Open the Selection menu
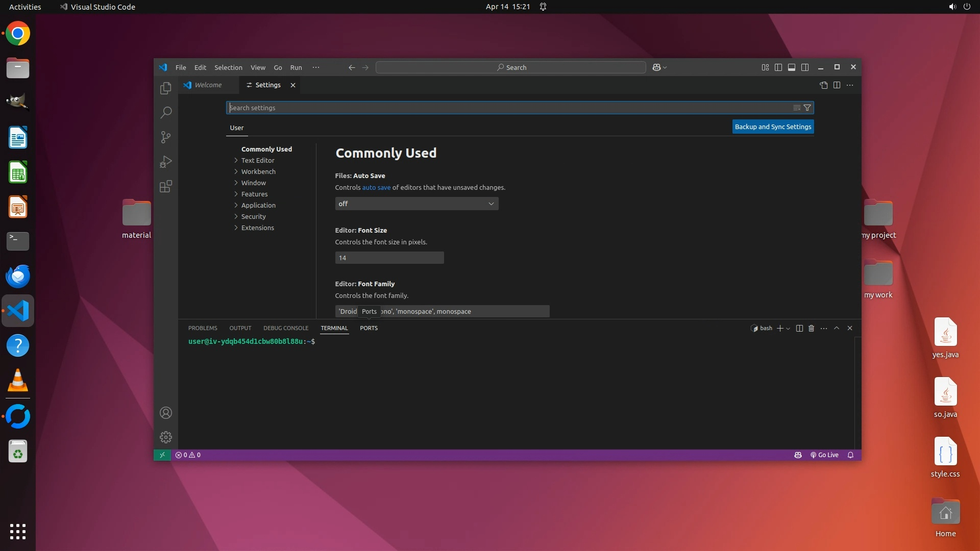Screen dimensions: 980x551 click(x=228, y=67)
